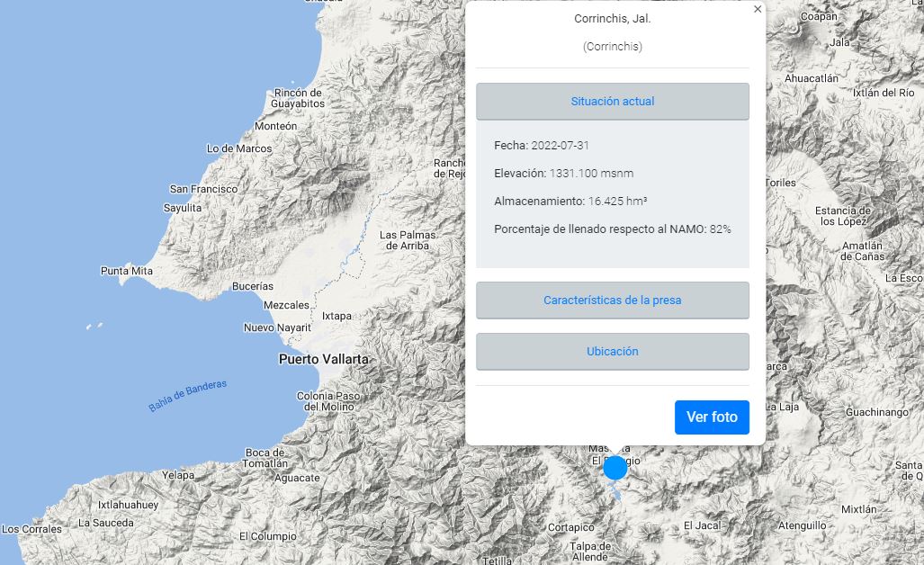Click the Nuevo Nayarit label
The height and width of the screenshot is (565, 924).
pyautogui.click(x=277, y=327)
